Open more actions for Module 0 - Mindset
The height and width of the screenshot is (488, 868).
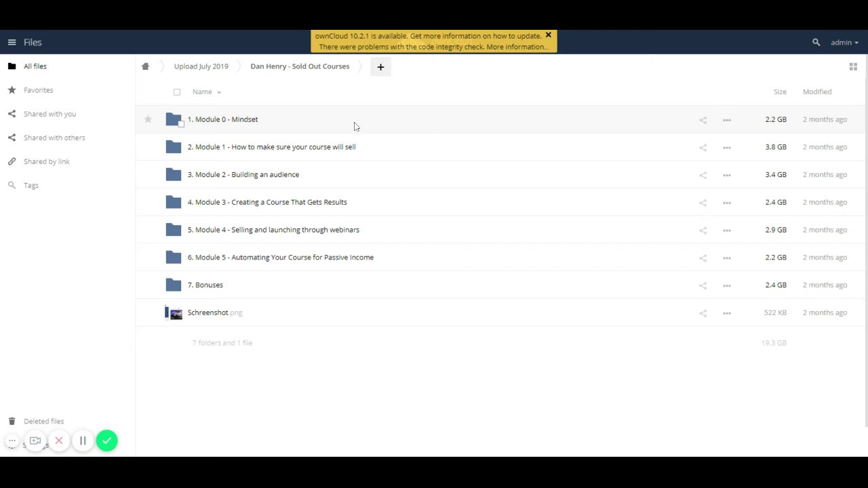click(x=727, y=120)
